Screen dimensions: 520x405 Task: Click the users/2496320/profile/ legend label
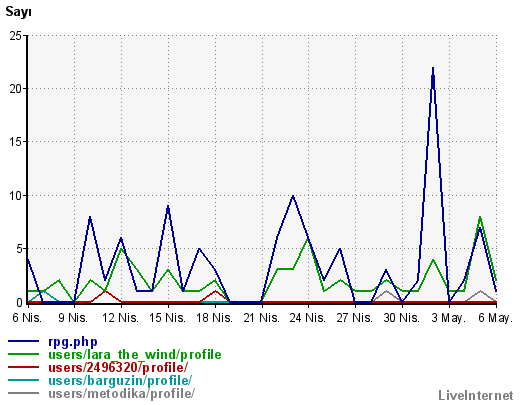118,367
